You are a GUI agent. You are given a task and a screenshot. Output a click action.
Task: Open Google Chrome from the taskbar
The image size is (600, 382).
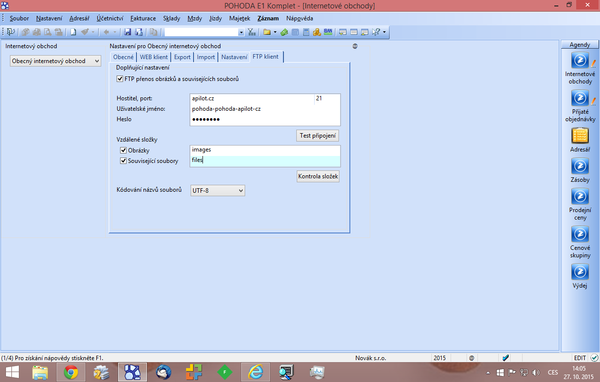point(71,372)
